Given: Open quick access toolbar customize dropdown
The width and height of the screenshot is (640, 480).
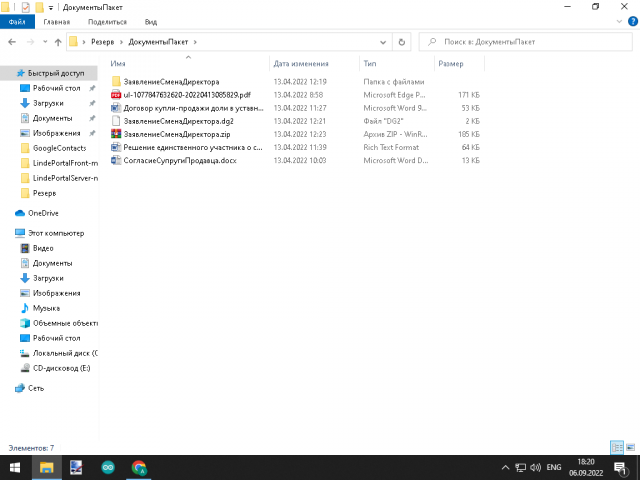Looking at the screenshot, I should pos(51,7).
